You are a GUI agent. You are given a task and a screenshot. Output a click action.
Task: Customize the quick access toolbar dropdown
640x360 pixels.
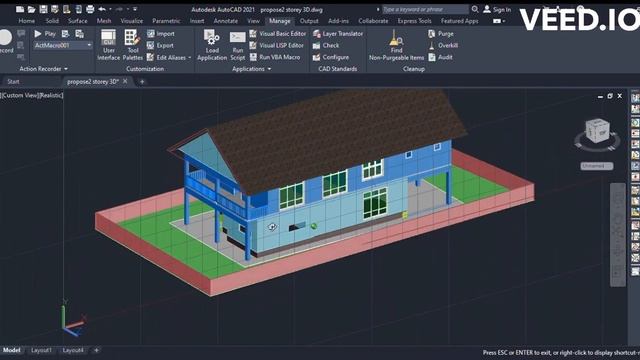point(135,9)
